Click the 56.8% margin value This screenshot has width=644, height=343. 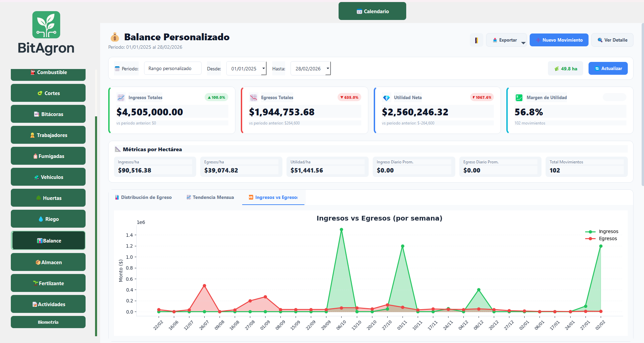(x=529, y=112)
